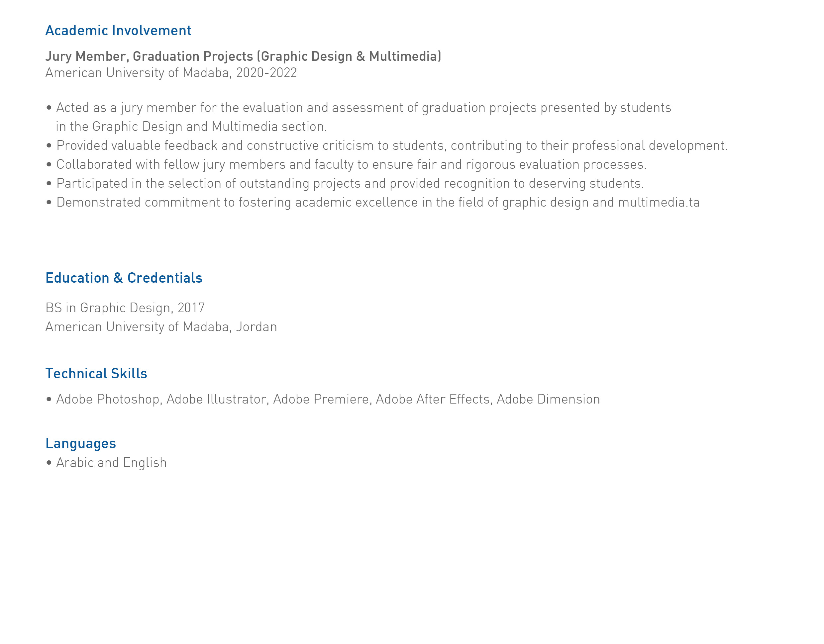Click the bullet starting 'Participated in the selection'

pos(350,183)
